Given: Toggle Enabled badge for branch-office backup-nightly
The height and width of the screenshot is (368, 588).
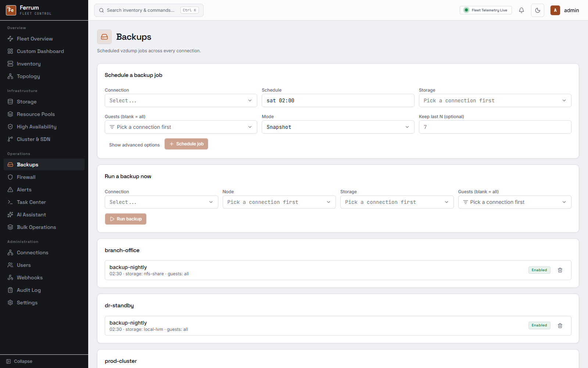Looking at the screenshot, I should (x=539, y=270).
